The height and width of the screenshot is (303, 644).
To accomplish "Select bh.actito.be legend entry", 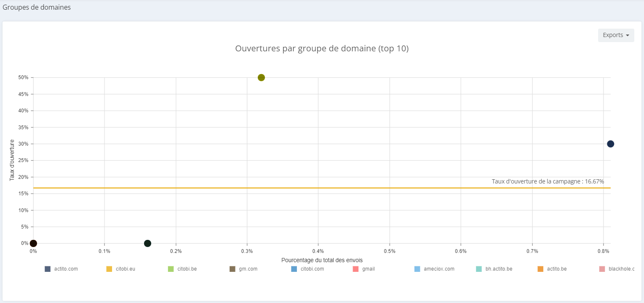I will click(494, 269).
